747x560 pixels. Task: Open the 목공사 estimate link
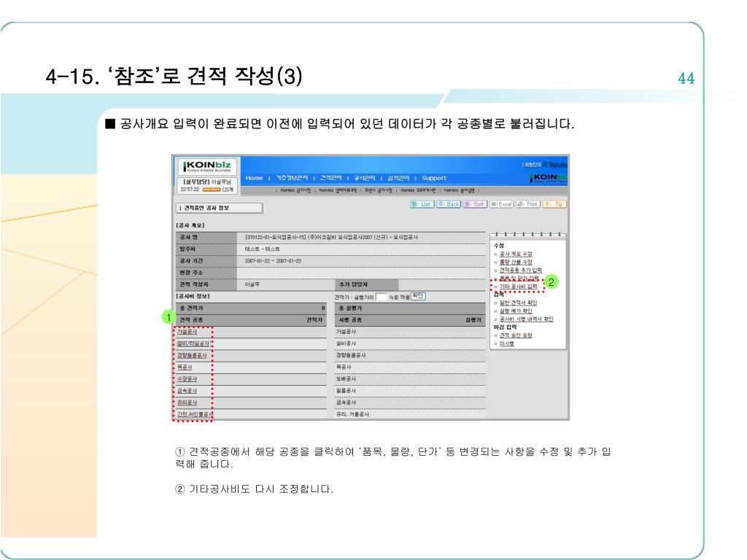(x=185, y=367)
